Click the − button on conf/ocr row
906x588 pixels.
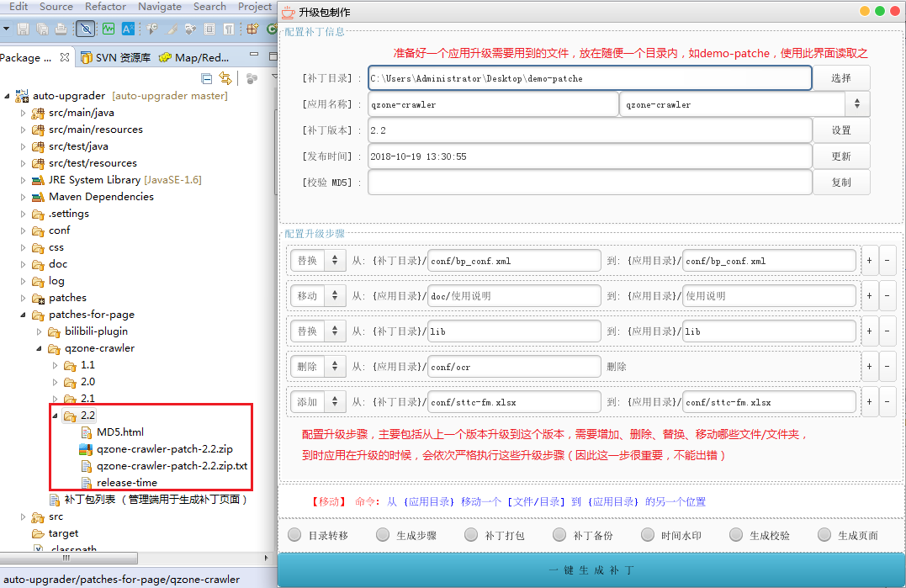pos(887,366)
